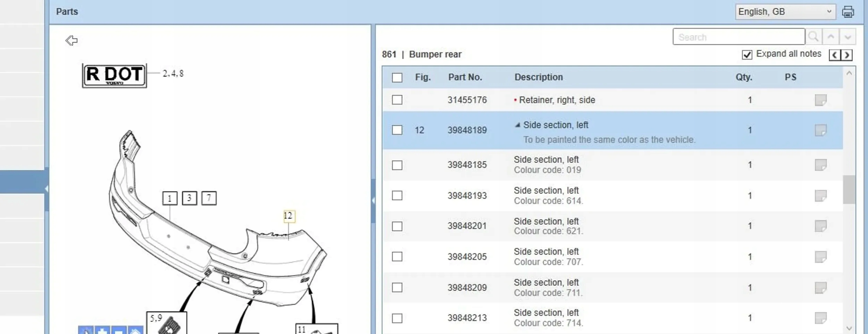The image size is (868, 334).
Task: Tick checkbox for part 39848213
Action: [397, 318]
